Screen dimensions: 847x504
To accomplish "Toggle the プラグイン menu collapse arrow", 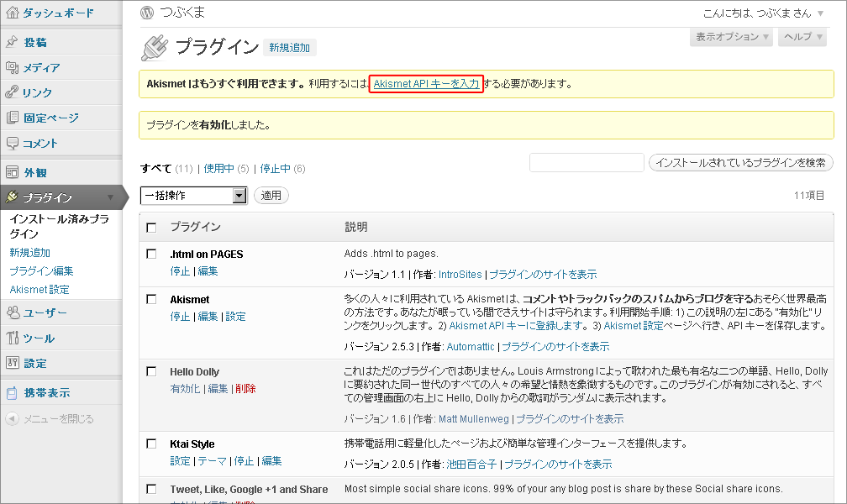I will pos(111,197).
